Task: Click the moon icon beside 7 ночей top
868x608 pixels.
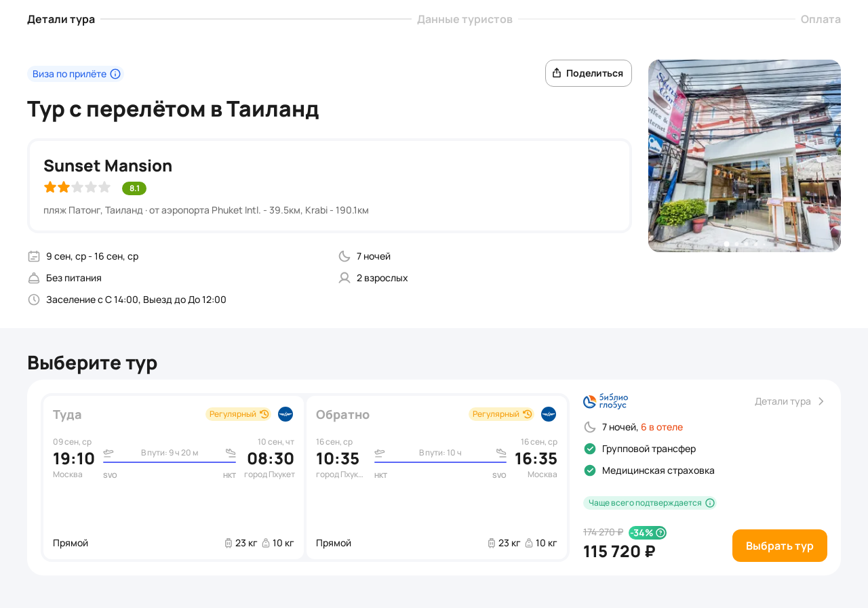Action: [x=344, y=256]
